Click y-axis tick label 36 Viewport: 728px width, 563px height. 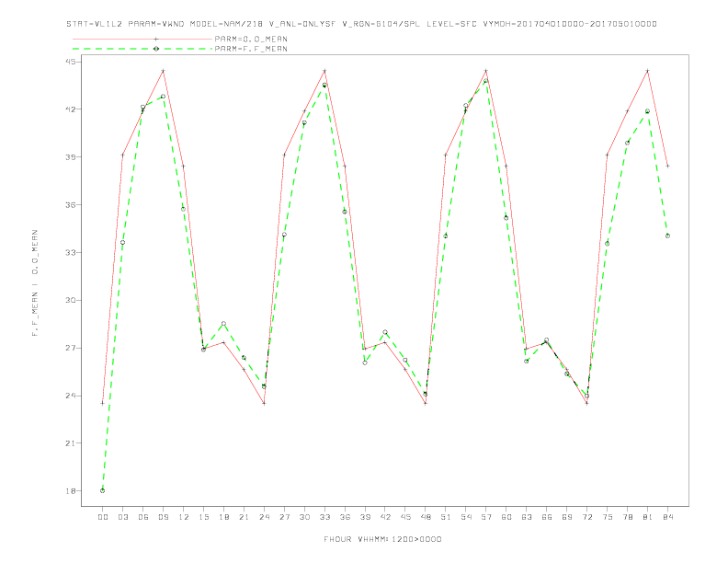71,205
